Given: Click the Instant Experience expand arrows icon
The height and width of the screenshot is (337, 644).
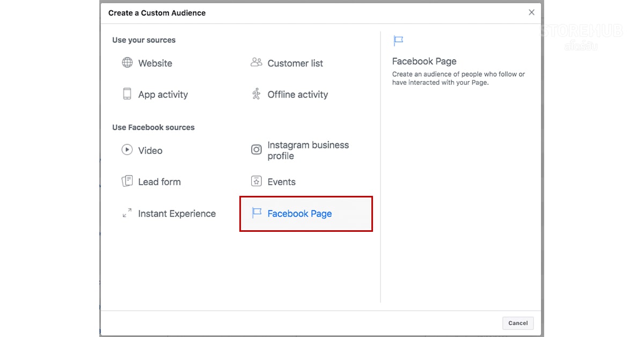Looking at the screenshot, I should 127,213.
